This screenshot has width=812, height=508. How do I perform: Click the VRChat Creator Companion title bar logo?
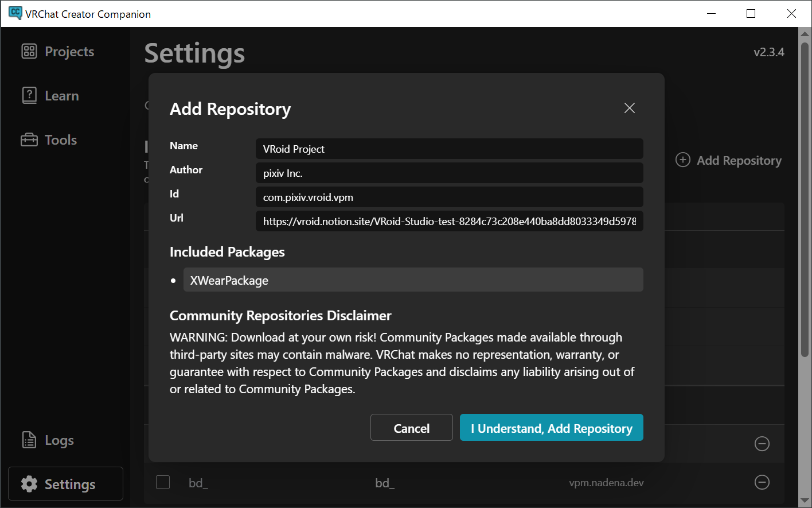[x=15, y=14]
